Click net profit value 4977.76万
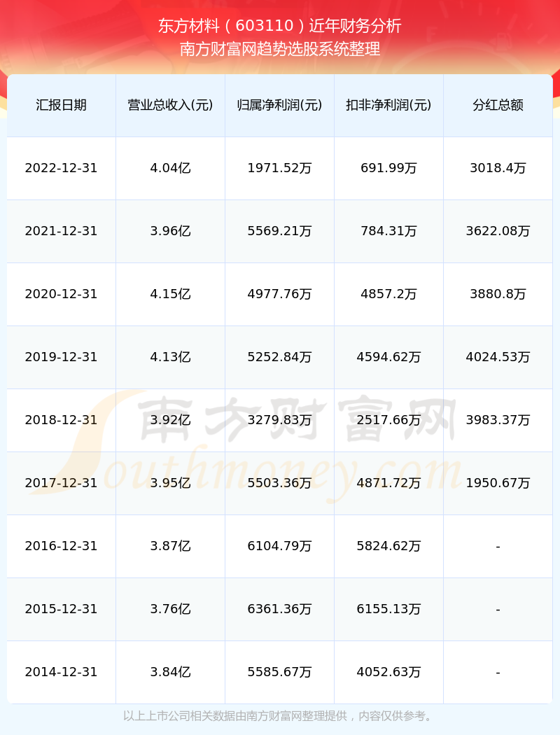This screenshot has height=735, width=560. [x=280, y=294]
